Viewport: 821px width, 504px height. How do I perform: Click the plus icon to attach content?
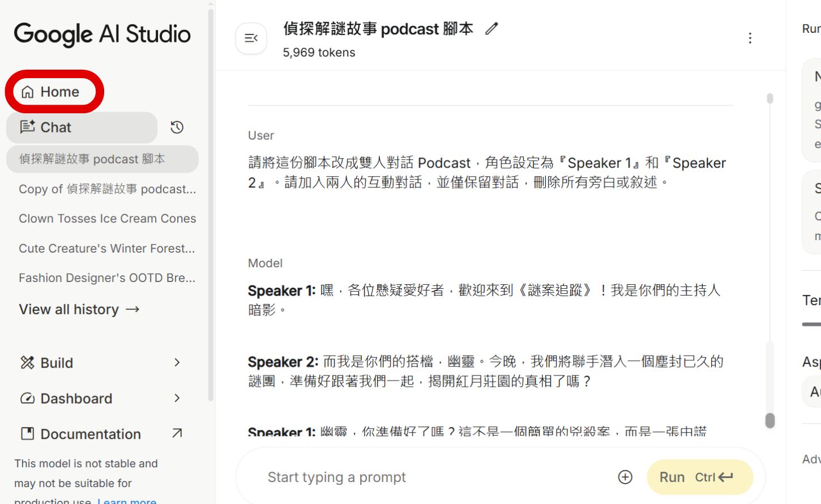[x=625, y=477]
